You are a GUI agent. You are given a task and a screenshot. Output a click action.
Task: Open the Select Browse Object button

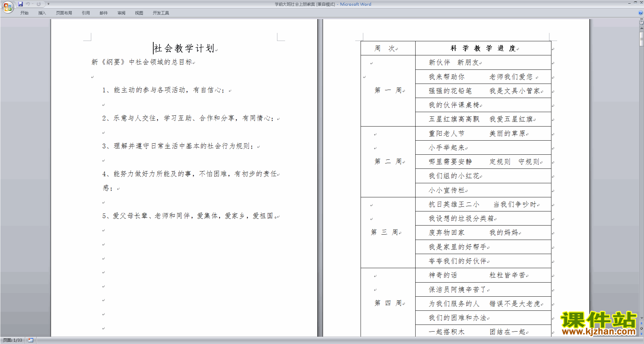[641, 328]
